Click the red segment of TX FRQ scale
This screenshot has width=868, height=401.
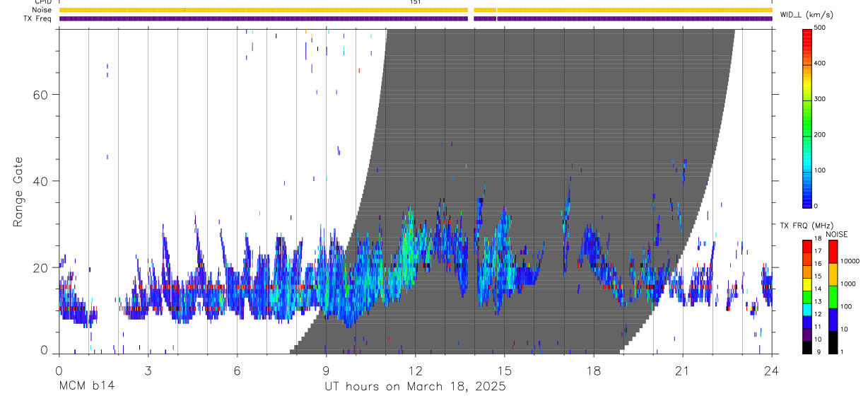click(807, 245)
